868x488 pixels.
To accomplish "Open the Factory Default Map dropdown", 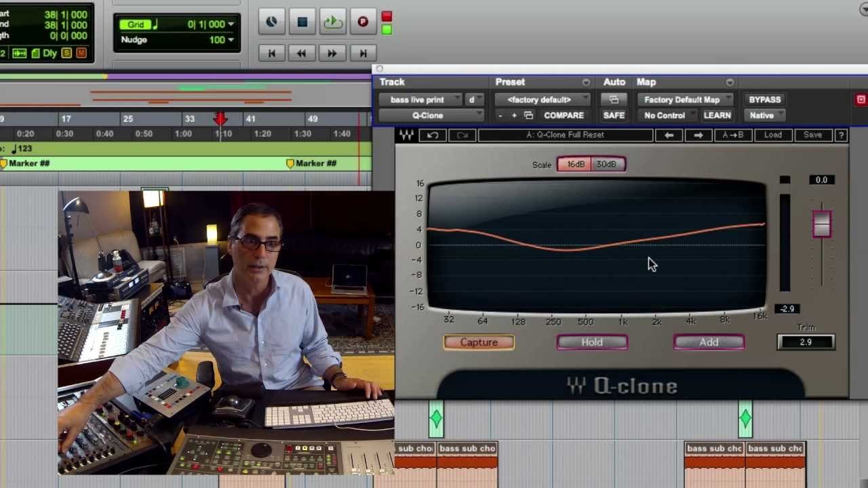I will (686, 100).
